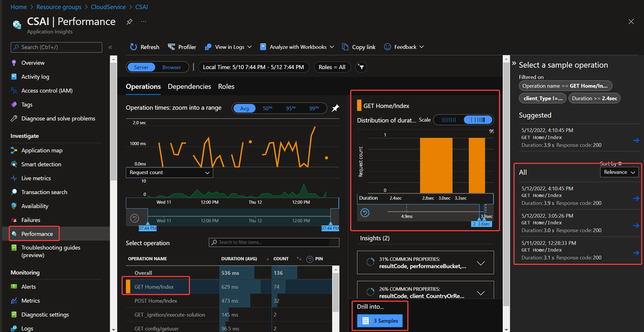
Task: Open Application map
Action: pos(42,150)
